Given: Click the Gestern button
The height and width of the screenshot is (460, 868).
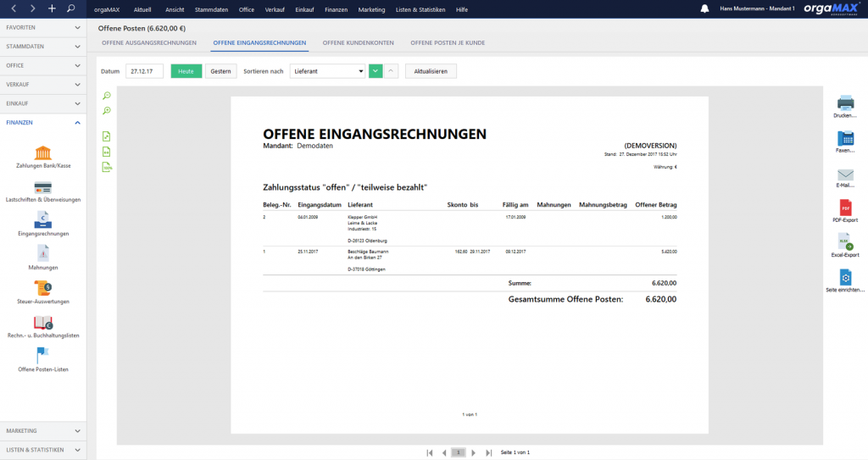Looking at the screenshot, I should pyautogui.click(x=221, y=71).
